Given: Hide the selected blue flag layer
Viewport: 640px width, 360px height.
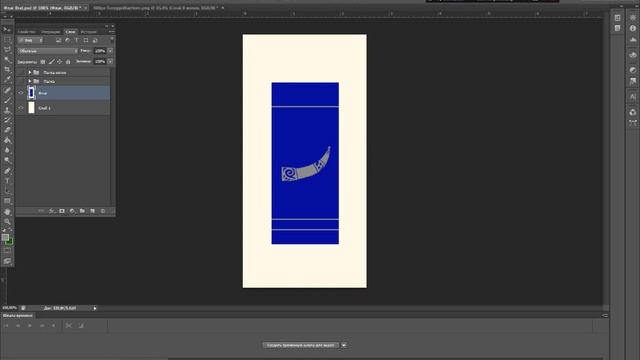Looking at the screenshot, I should point(21,93).
